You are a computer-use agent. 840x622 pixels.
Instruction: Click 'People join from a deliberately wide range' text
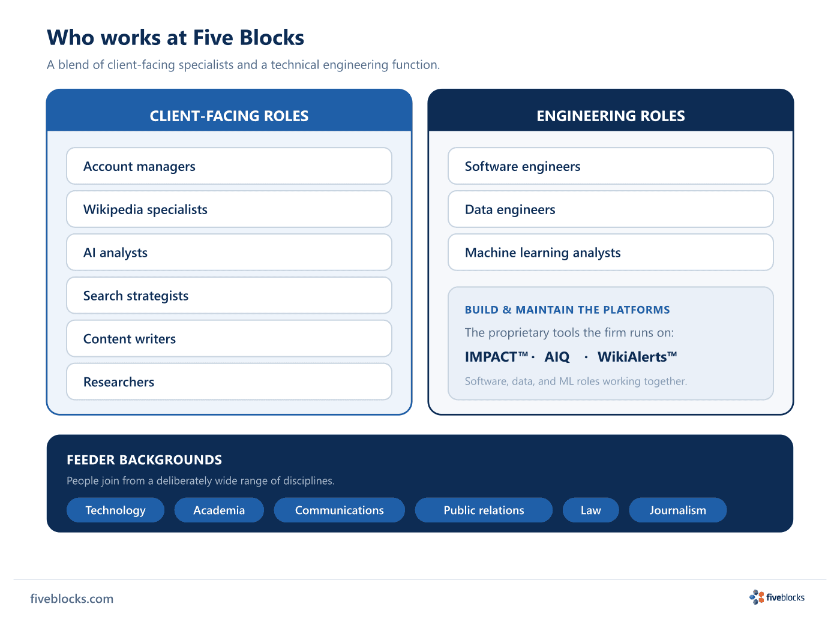(200, 481)
